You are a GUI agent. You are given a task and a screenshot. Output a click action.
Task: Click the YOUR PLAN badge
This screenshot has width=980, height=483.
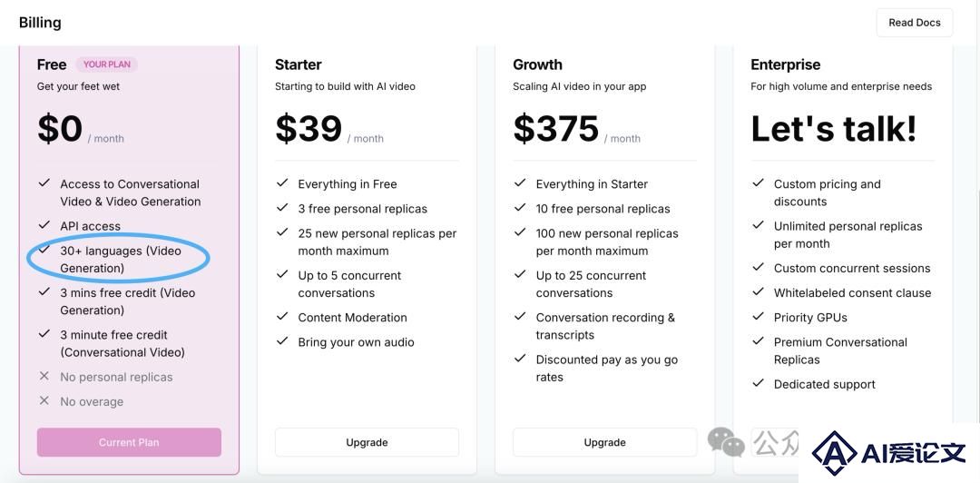pyautogui.click(x=107, y=64)
